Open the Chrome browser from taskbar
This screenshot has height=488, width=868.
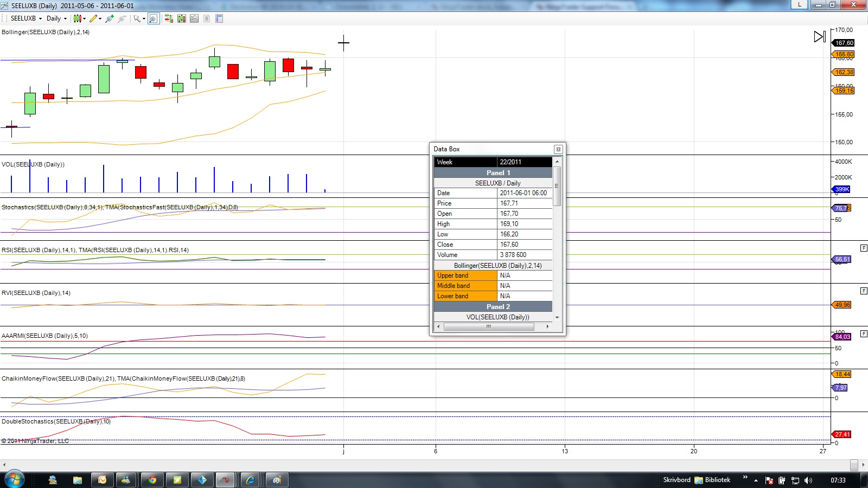(x=152, y=480)
